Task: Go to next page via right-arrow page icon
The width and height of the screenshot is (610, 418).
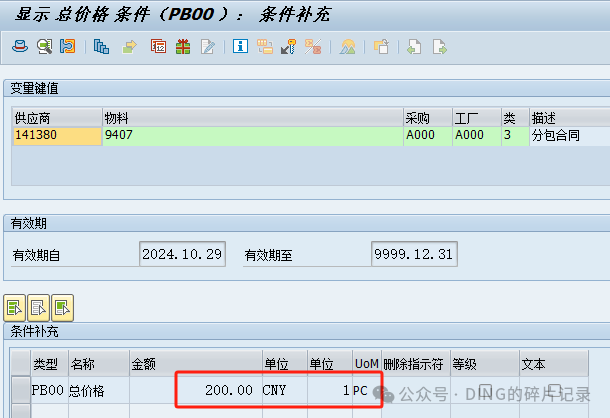Action: [440, 47]
